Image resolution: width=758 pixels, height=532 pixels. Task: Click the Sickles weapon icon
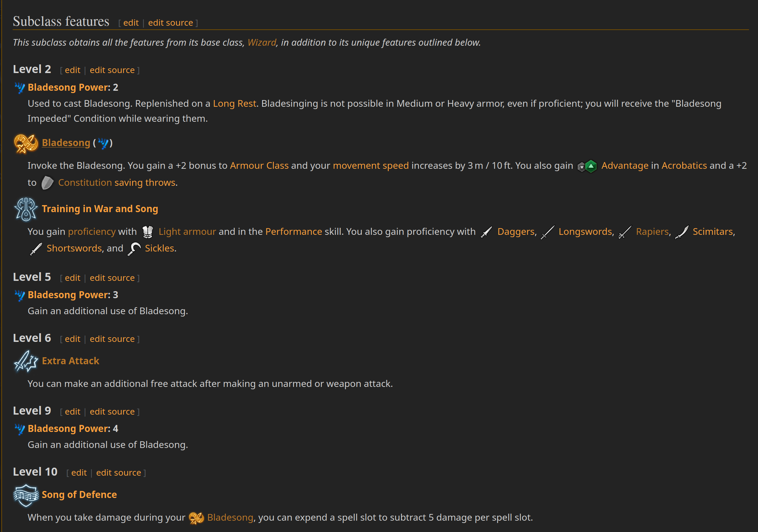(134, 249)
